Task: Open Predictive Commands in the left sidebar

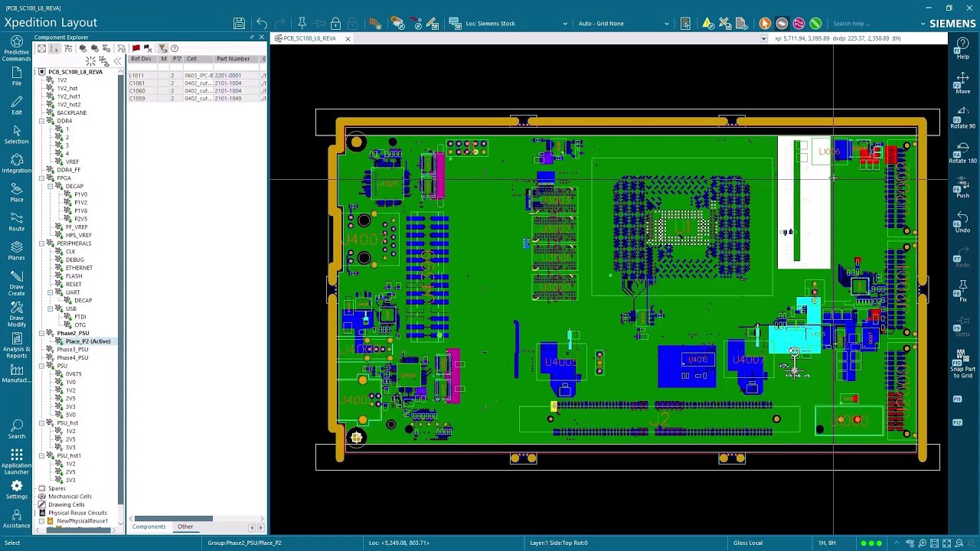Action: [x=16, y=49]
